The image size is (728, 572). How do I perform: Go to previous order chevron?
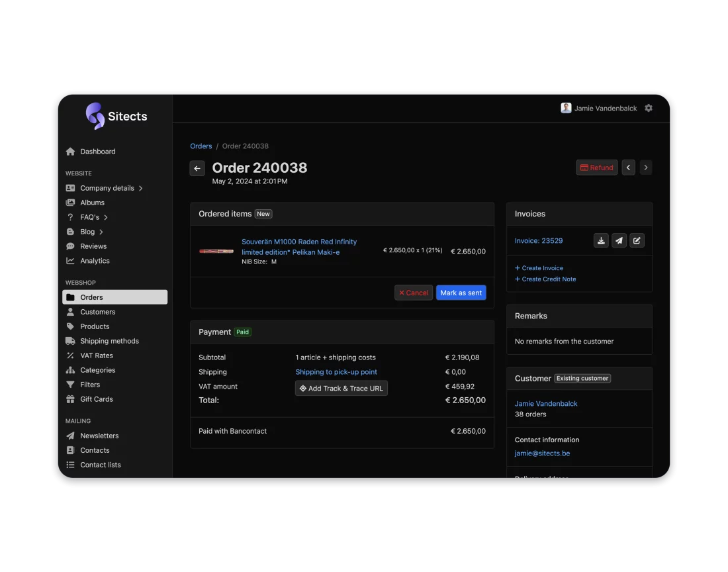[x=628, y=167]
